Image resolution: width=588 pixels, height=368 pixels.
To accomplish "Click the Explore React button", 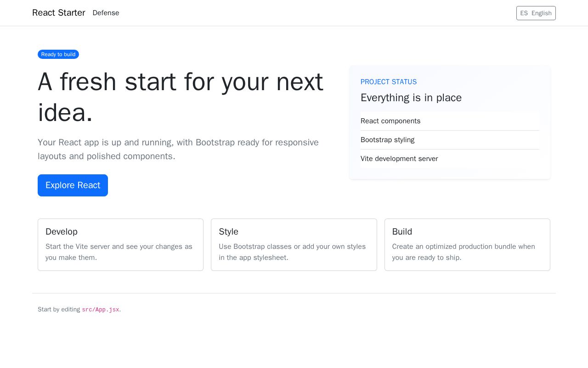I will [x=73, y=185].
